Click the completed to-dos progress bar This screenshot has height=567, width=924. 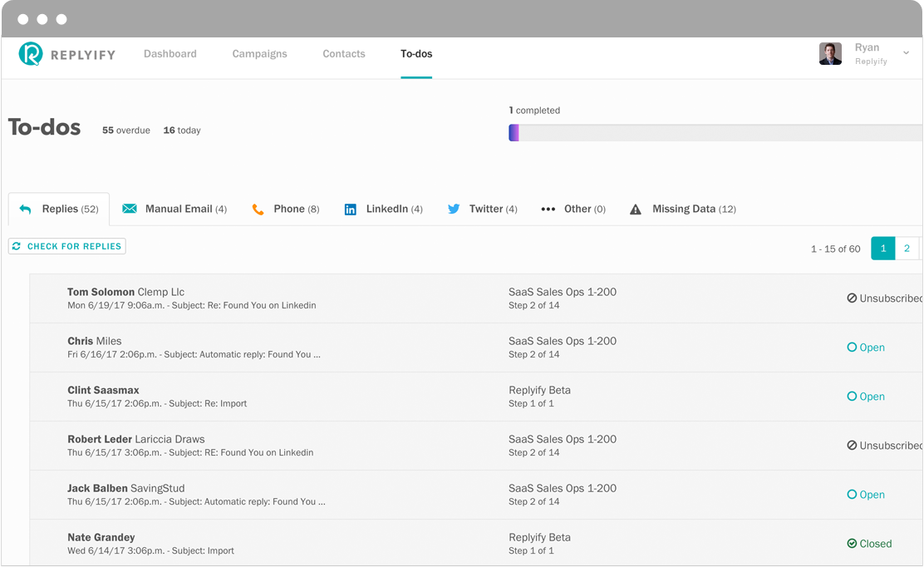tap(715, 133)
